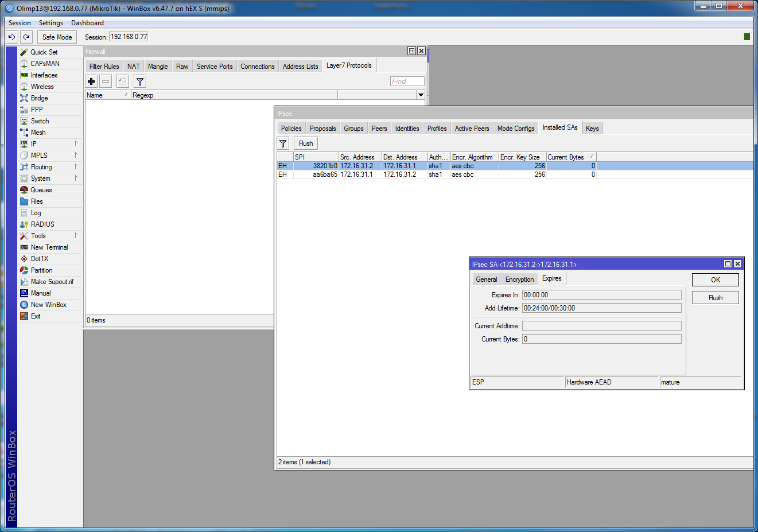
Task: Click the filter funnel icon in IPsec window
Action: (283, 143)
